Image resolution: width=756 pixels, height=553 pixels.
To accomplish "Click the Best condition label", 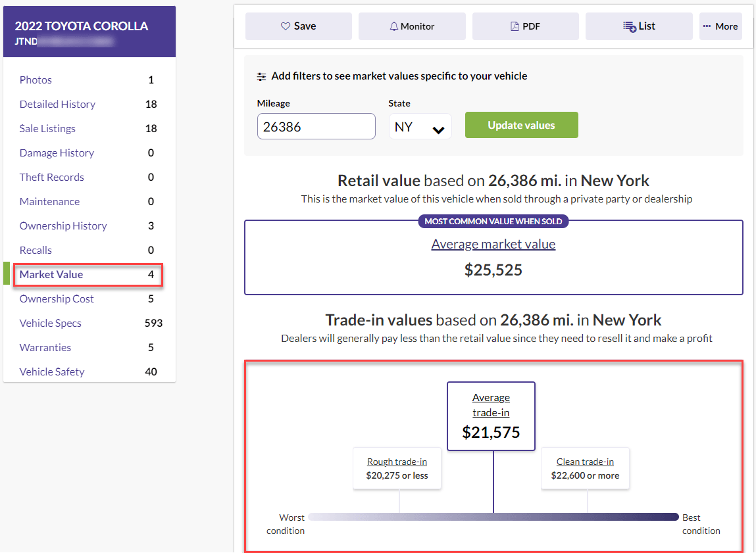I will click(x=701, y=524).
